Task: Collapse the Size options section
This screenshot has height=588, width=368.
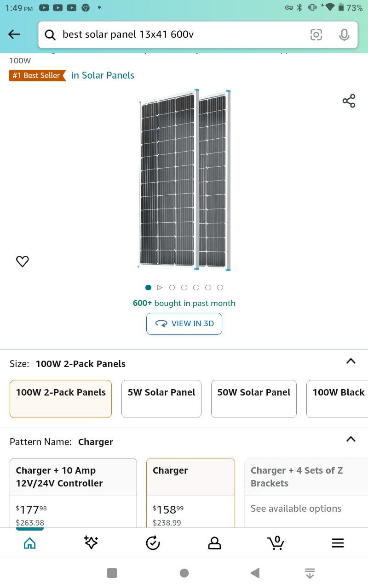Action: (351, 361)
